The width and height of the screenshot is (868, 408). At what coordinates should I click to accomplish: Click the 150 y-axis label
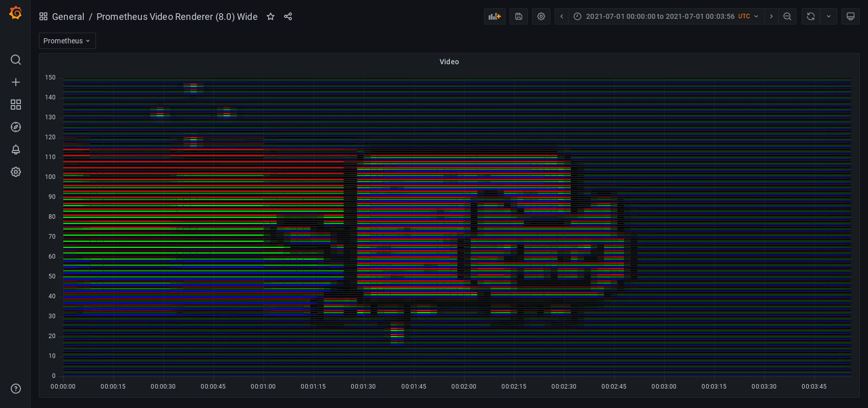click(x=50, y=78)
